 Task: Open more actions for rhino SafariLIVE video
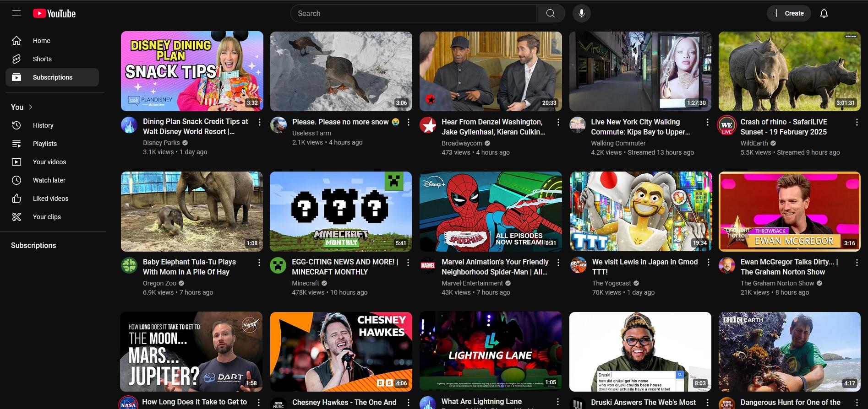[857, 122]
